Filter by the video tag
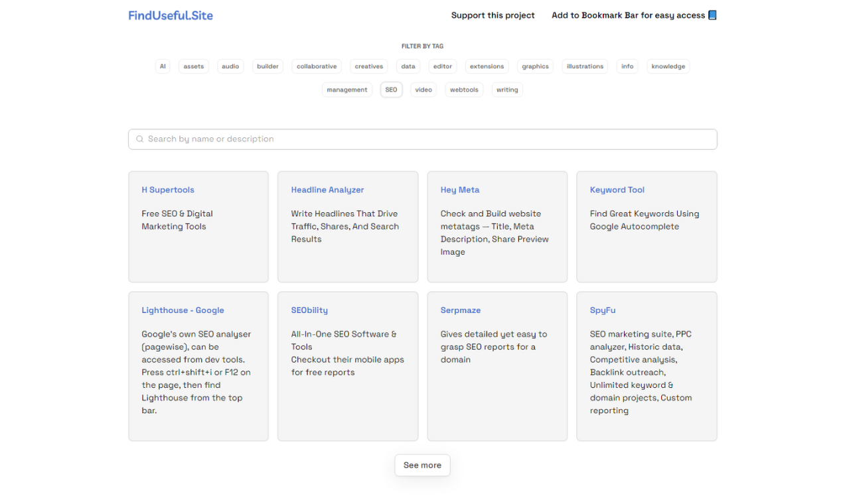The width and height of the screenshot is (843, 504). (423, 90)
